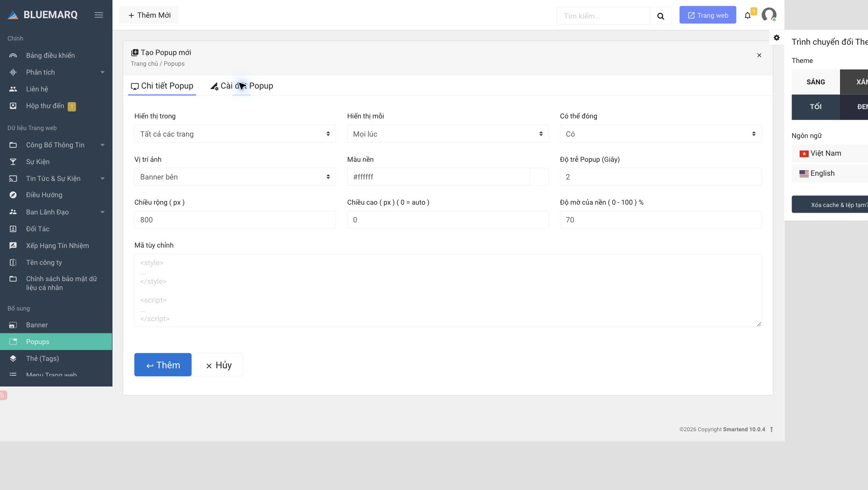Click the Màu nền hex input field
Viewport: 868px width, 490px height.
click(439, 177)
